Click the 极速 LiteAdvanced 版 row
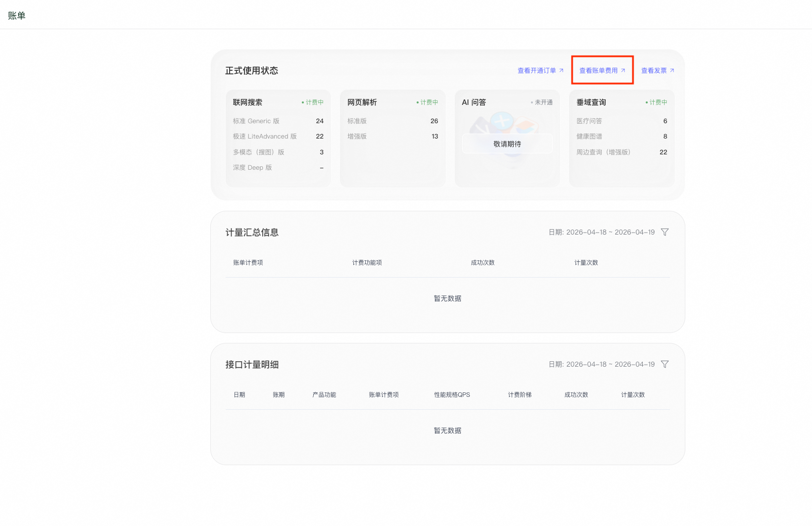This screenshot has height=526, width=812. point(278,137)
